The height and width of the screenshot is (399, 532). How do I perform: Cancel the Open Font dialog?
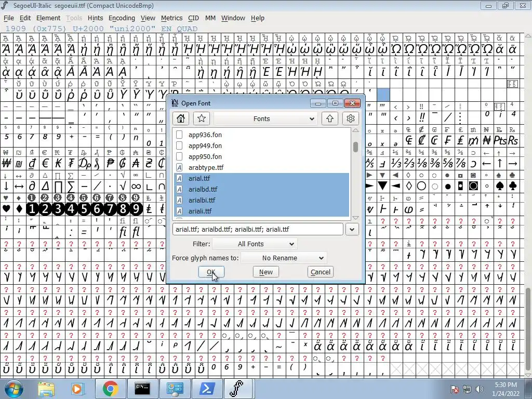pyautogui.click(x=320, y=272)
